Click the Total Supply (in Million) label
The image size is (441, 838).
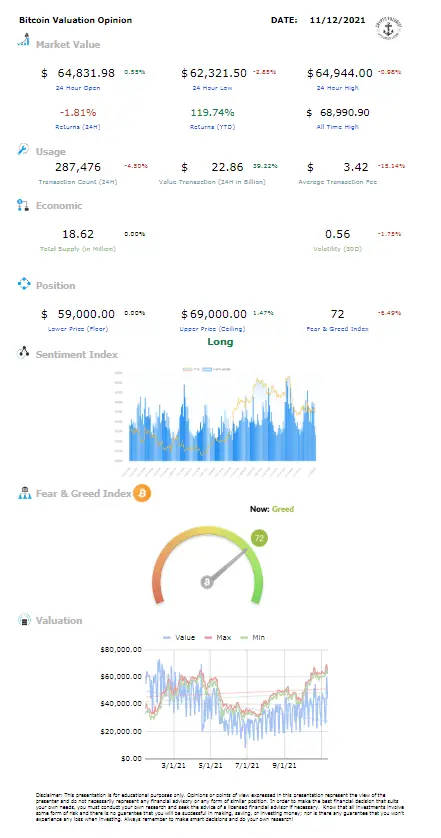(78, 249)
